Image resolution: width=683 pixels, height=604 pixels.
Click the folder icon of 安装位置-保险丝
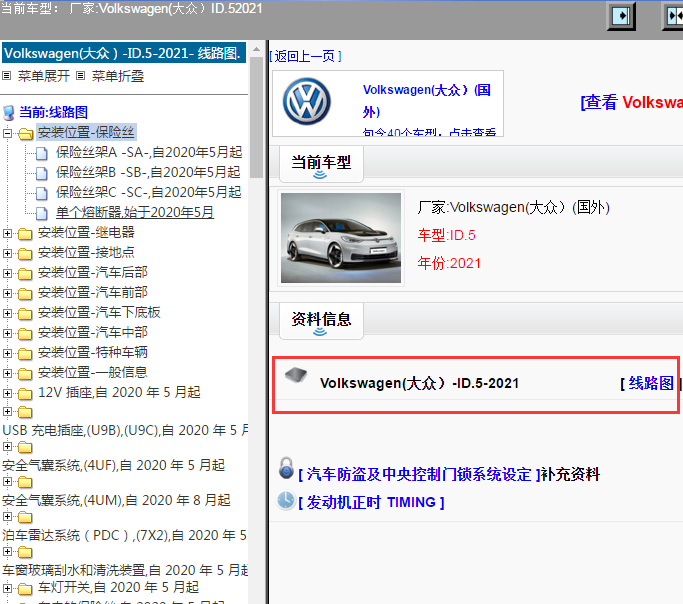click(26, 134)
